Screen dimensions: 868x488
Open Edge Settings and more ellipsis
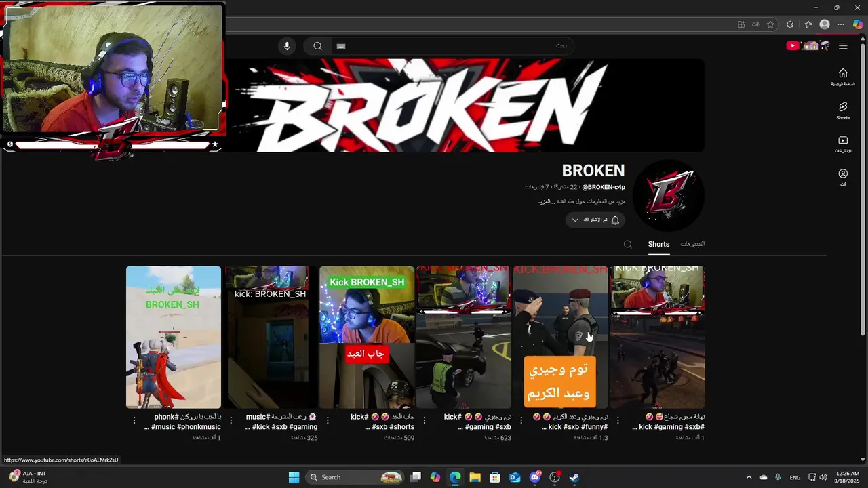pyautogui.click(x=841, y=24)
